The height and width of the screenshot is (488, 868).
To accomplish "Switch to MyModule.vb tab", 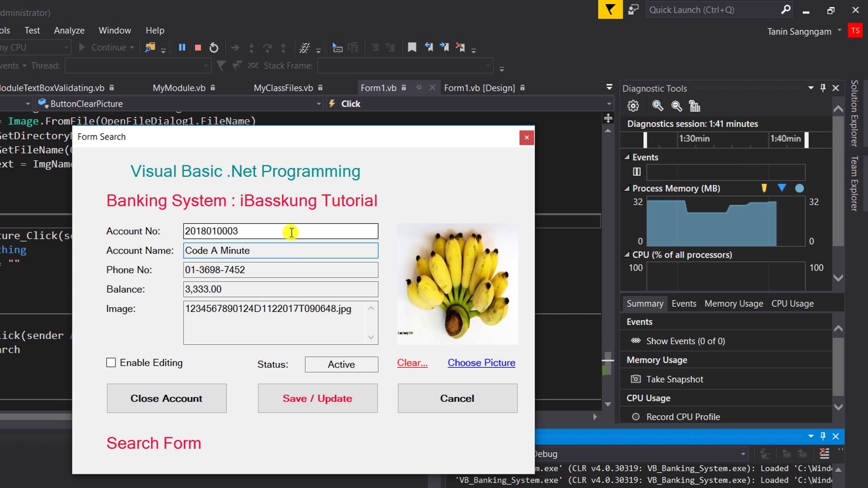I will tap(179, 88).
